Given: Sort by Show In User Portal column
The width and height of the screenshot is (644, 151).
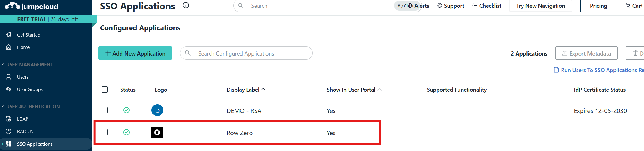Looking at the screenshot, I should tap(354, 90).
